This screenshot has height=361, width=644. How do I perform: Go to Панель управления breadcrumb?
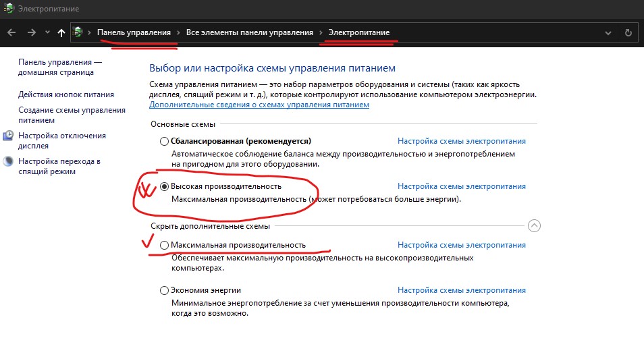[x=134, y=32]
